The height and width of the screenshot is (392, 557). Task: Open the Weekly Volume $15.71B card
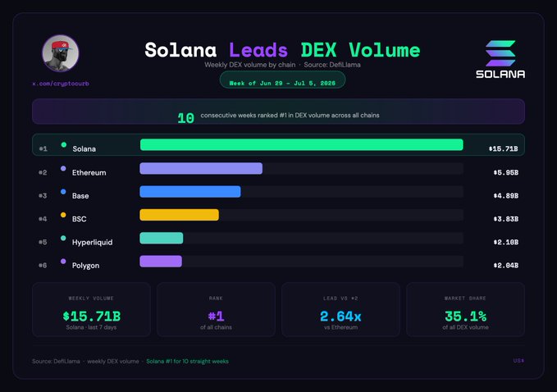(x=91, y=310)
